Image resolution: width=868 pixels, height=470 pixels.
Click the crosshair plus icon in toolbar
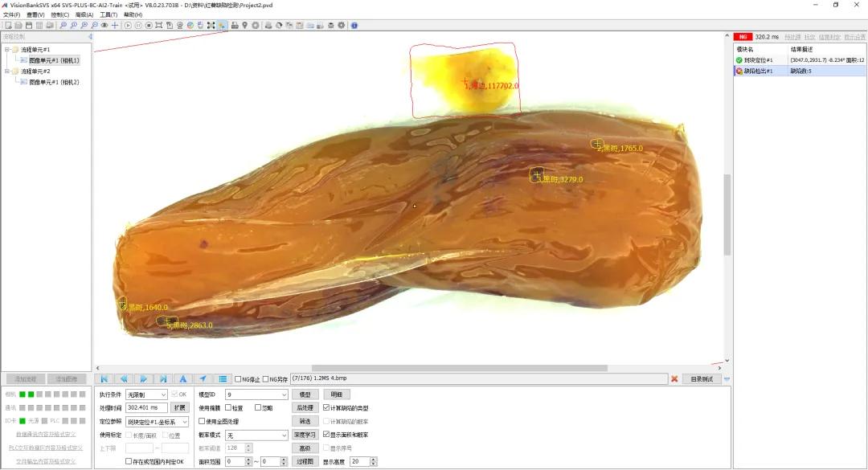(x=115, y=26)
